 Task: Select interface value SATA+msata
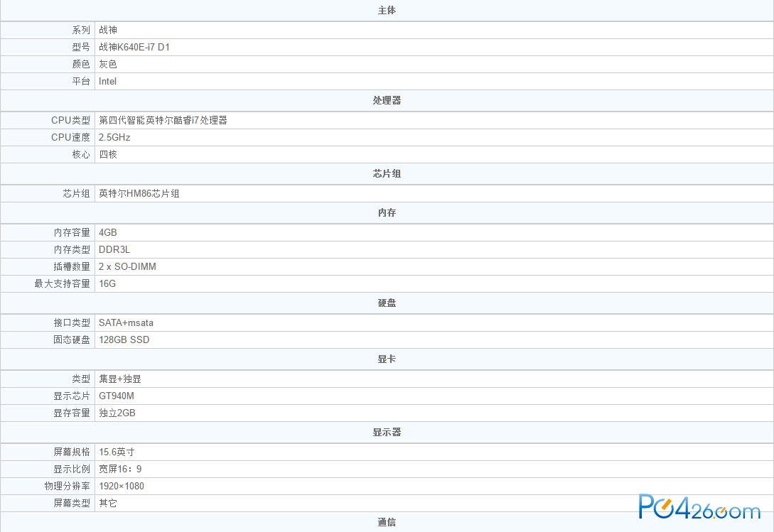(x=126, y=322)
